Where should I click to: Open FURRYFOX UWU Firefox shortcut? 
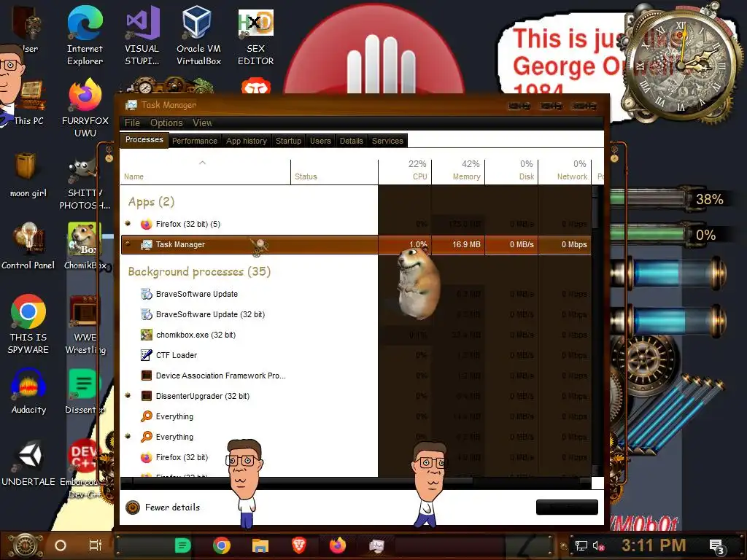(x=85, y=108)
